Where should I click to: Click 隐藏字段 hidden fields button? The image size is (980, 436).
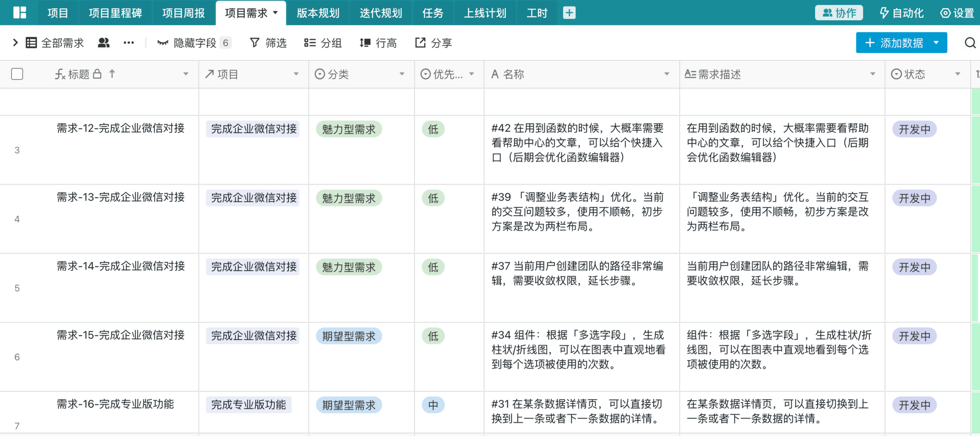[194, 43]
